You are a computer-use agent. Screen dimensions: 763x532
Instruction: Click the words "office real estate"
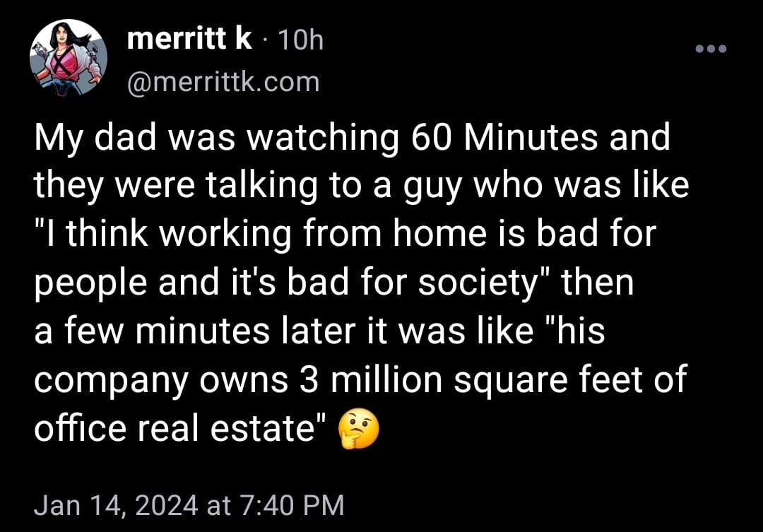coord(180,428)
